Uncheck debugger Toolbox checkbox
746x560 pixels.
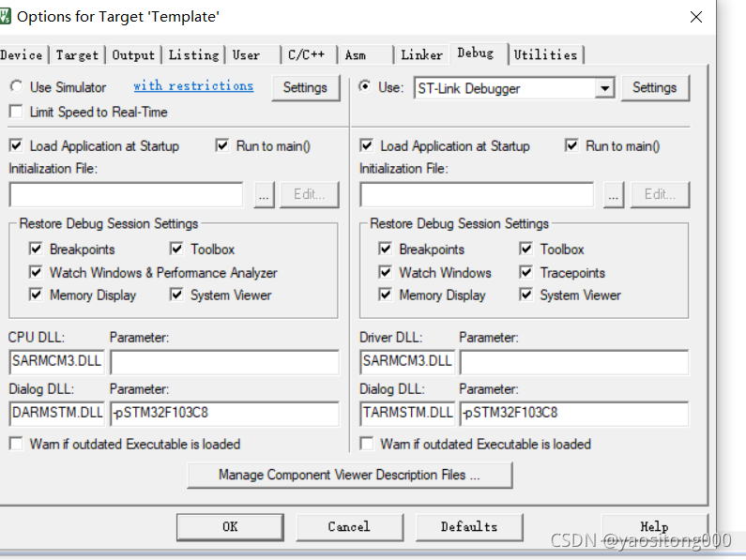click(x=525, y=249)
